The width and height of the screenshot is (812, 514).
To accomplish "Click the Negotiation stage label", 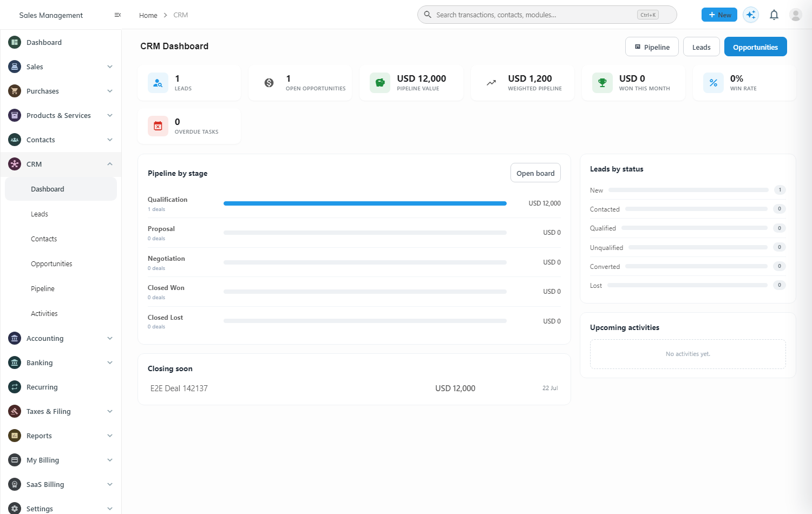I will 166,258.
